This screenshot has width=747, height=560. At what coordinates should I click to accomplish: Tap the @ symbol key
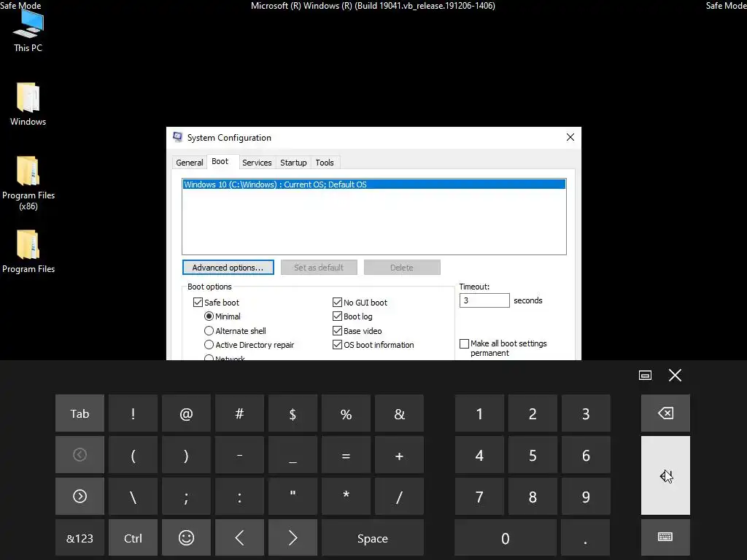pos(186,413)
